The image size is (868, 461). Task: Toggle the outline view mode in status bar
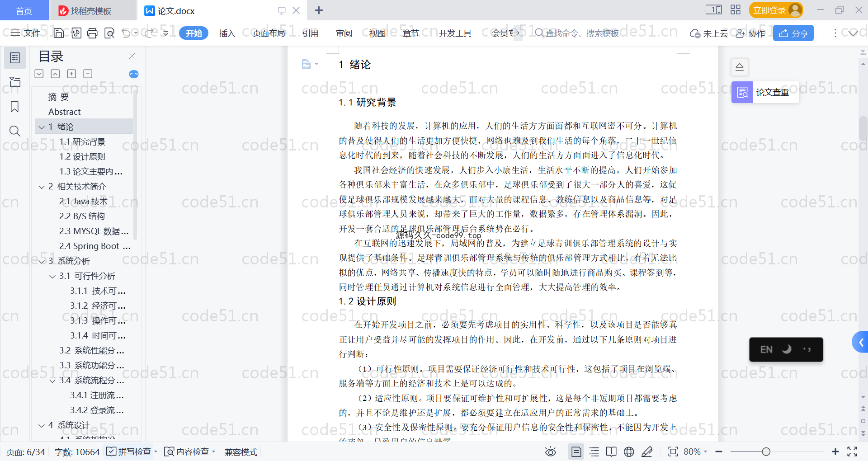[594, 452]
